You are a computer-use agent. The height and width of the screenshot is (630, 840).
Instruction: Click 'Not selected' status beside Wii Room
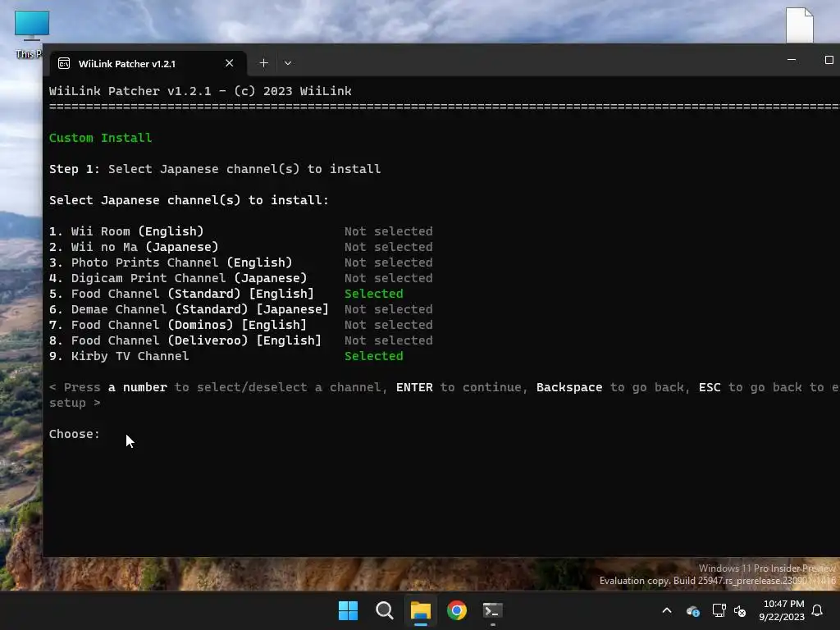click(x=388, y=231)
